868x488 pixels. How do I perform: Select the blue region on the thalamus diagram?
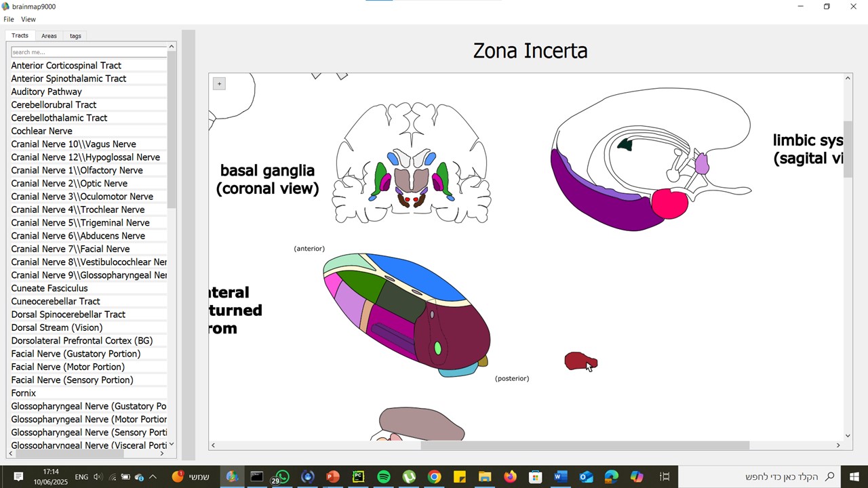[x=420, y=274]
